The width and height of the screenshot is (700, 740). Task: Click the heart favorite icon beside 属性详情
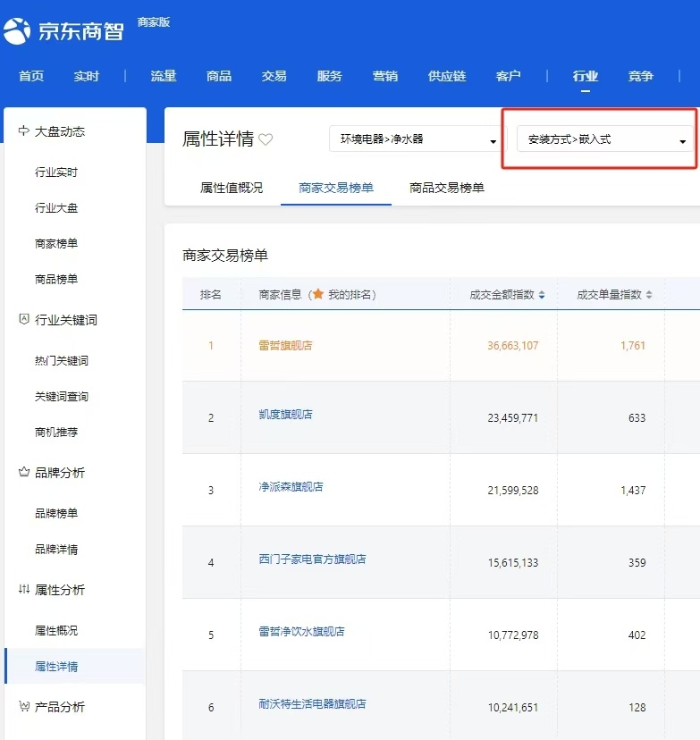(x=266, y=139)
